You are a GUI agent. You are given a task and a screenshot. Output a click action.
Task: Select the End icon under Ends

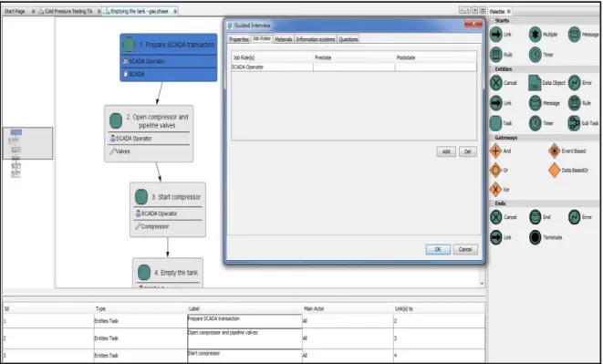click(x=535, y=217)
